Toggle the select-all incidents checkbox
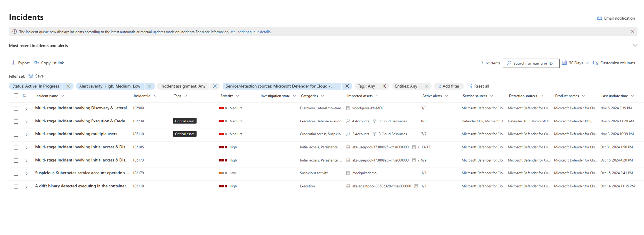 16,96
